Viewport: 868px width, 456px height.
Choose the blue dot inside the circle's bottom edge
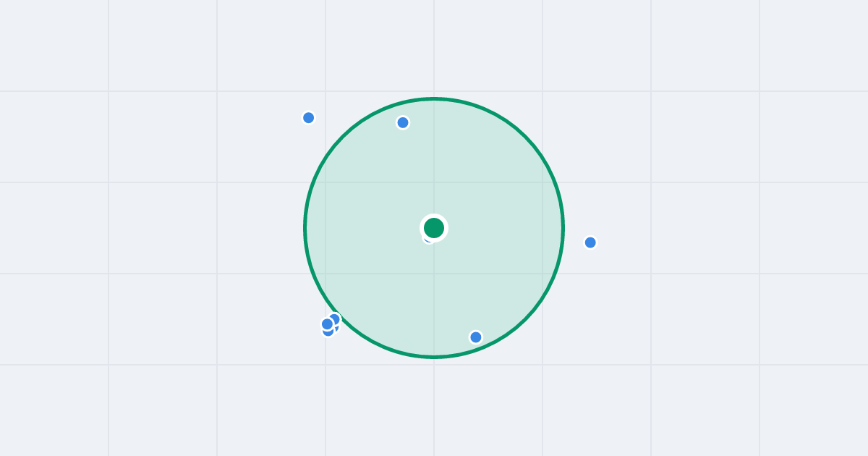point(476,337)
